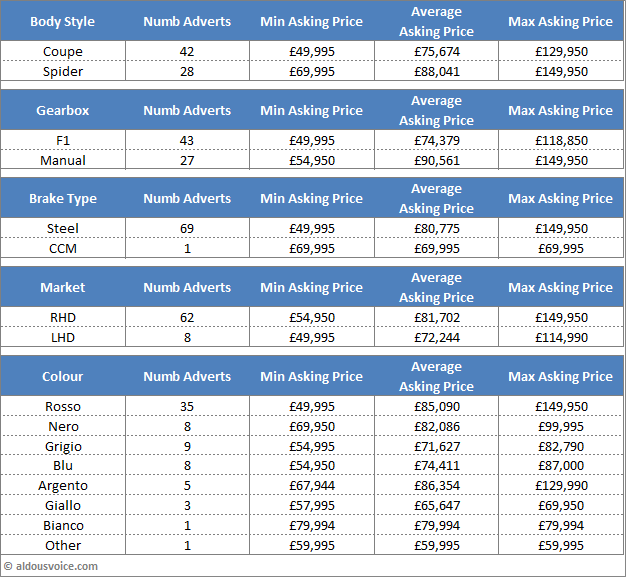Select the Market section header
This screenshot has height=577, width=626.
[x=63, y=287]
